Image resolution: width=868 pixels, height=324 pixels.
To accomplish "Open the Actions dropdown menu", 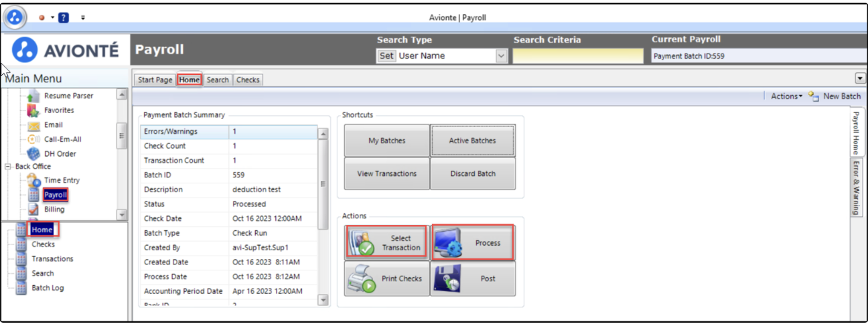I will click(x=786, y=96).
